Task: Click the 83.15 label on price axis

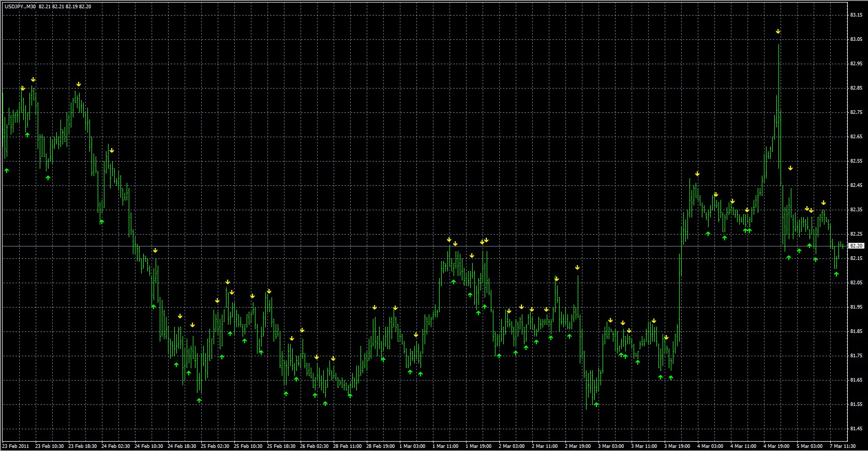Action: pyautogui.click(x=856, y=15)
